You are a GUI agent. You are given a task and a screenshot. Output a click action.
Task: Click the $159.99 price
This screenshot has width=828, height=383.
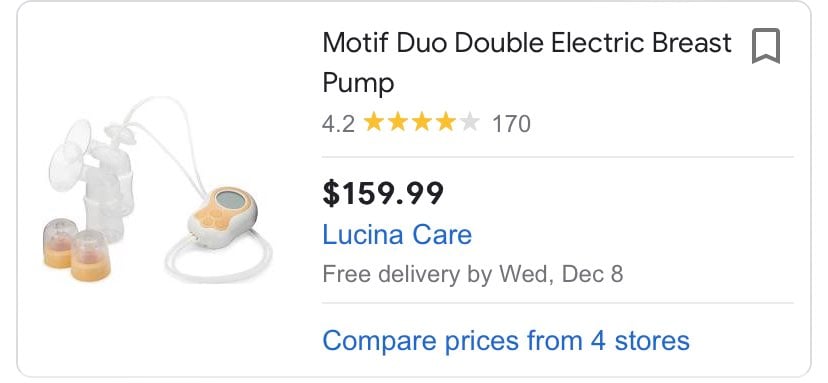pyautogui.click(x=383, y=193)
